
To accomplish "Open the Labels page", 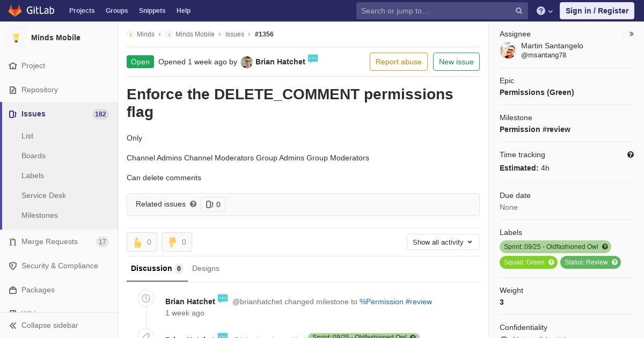I will [33, 175].
